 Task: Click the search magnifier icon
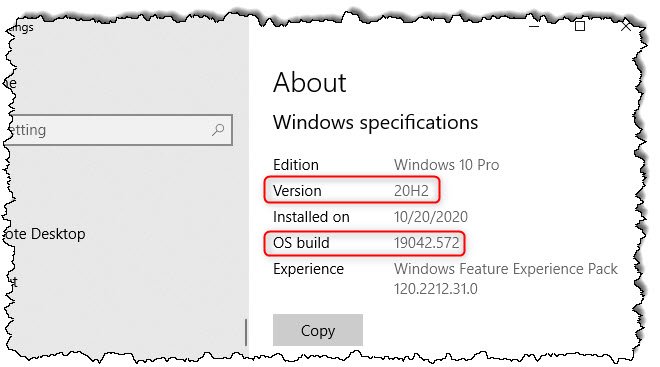(218, 130)
